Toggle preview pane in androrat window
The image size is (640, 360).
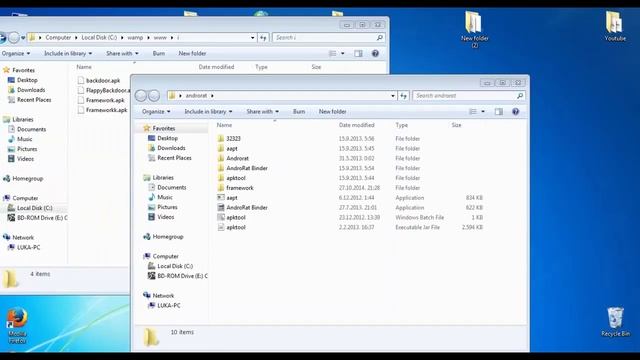pos(499,111)
